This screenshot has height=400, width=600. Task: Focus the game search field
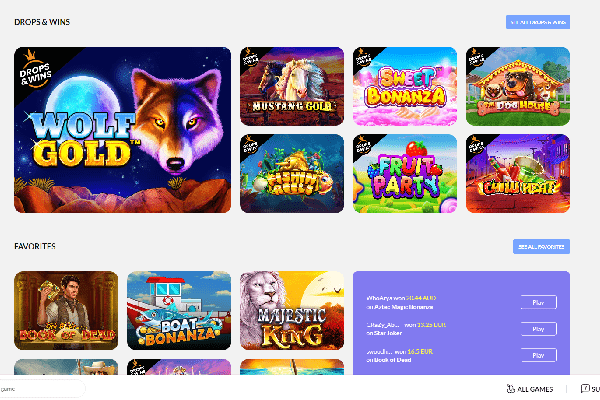coord(41,389)
